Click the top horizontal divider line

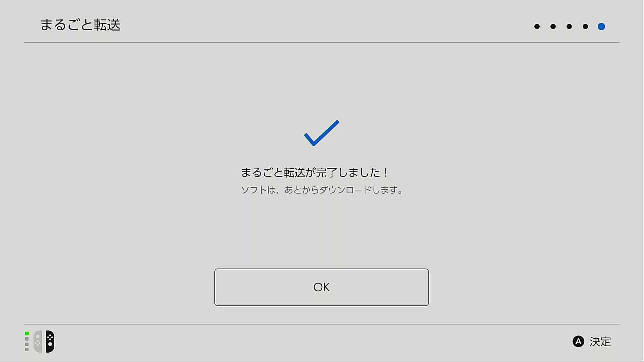pos(321,42)
